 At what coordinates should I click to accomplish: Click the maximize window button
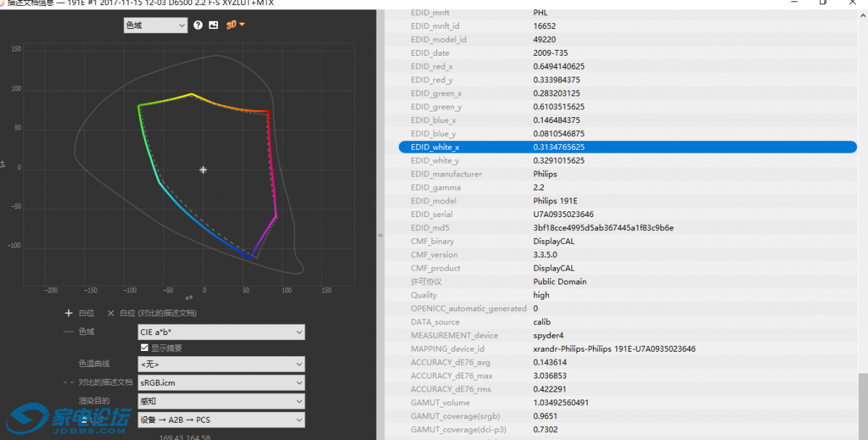pos(823,3)
